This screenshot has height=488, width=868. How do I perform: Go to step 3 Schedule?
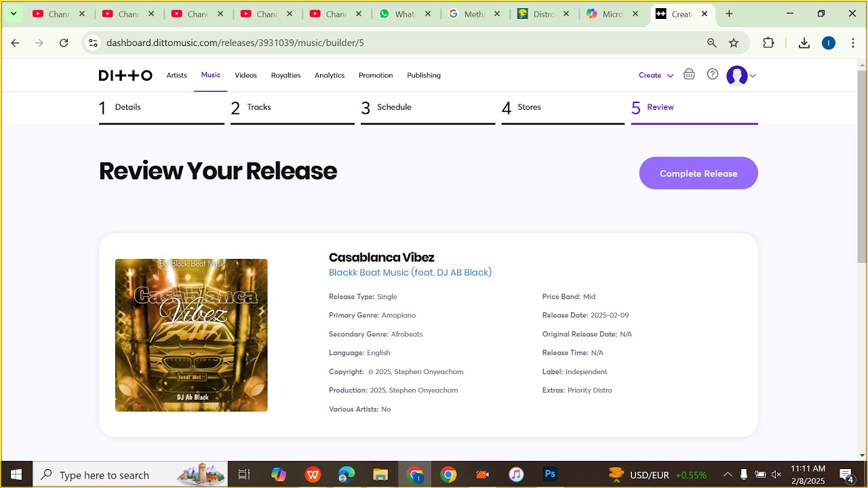[428, 108]
